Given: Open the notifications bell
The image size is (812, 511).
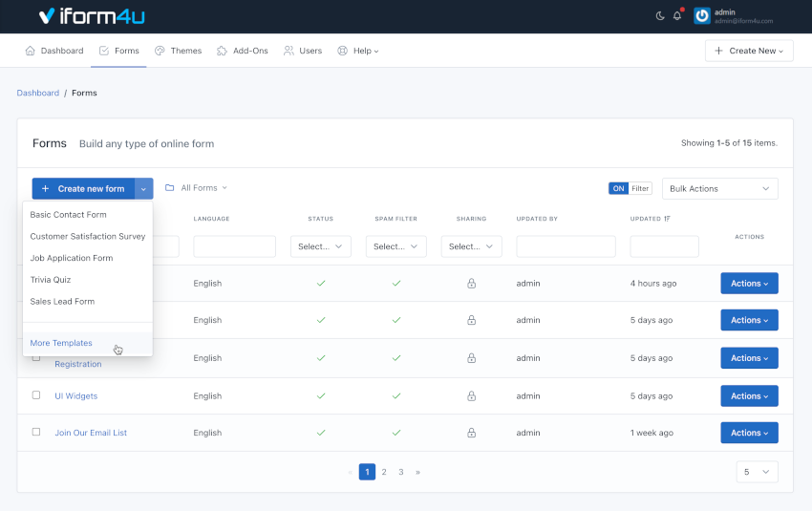Looking at the screenshot, I should pyautogui.click(x=677, y=16).
